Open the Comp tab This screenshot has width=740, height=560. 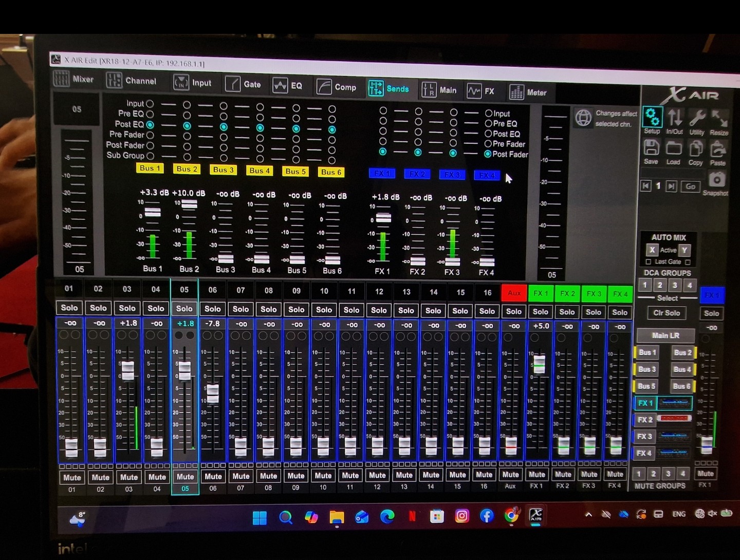pyautogui.click(x=336, y=87)
